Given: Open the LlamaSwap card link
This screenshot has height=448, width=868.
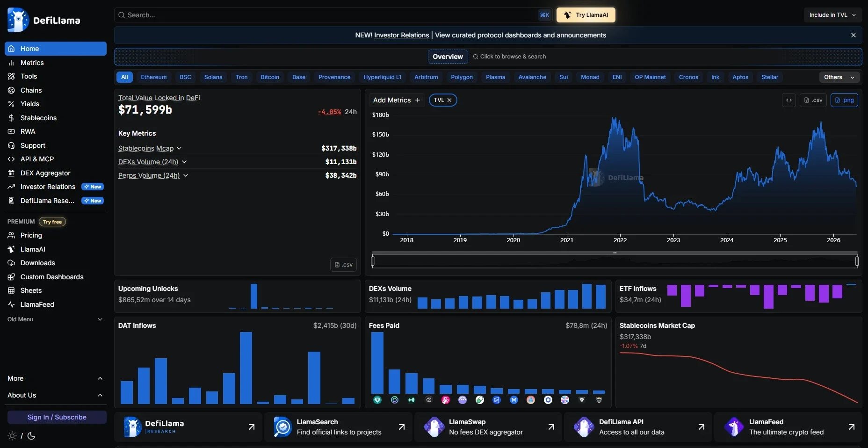Looking at the screenshot, I should [x=488, y=427].
